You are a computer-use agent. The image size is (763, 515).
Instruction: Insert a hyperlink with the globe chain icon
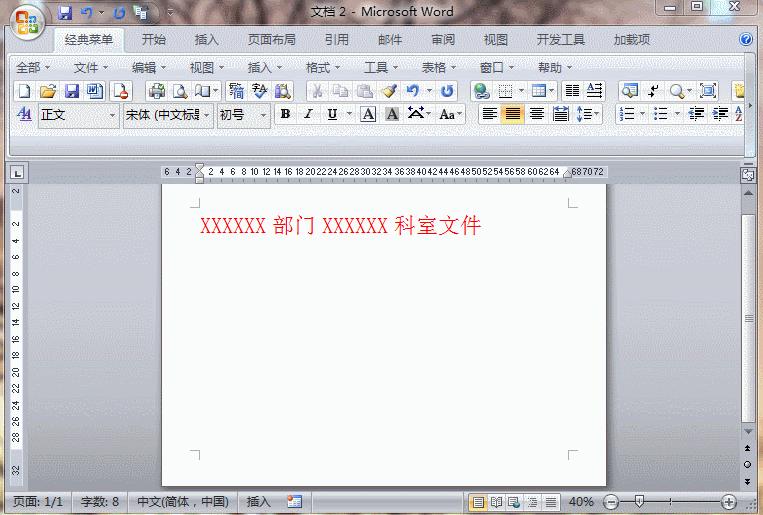tap(481, 91)
